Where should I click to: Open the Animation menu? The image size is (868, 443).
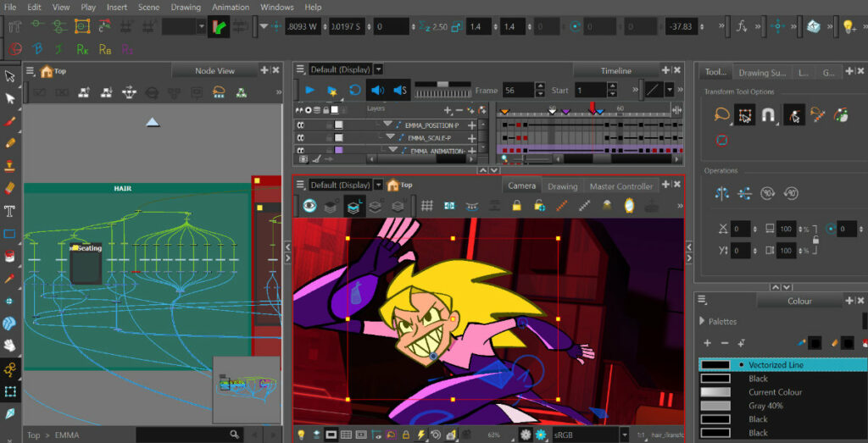click(231, 7)
